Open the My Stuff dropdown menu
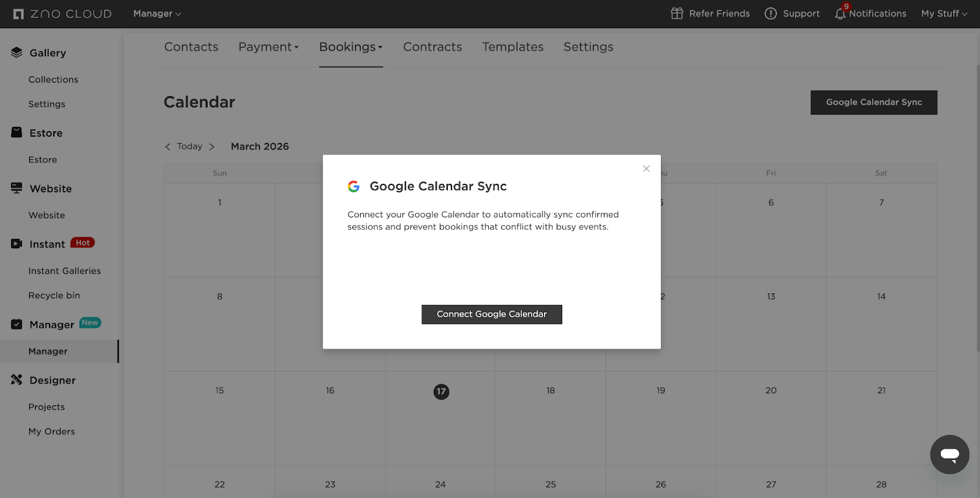This screenshot has width=980, height=498. click(x=944, y=13)
